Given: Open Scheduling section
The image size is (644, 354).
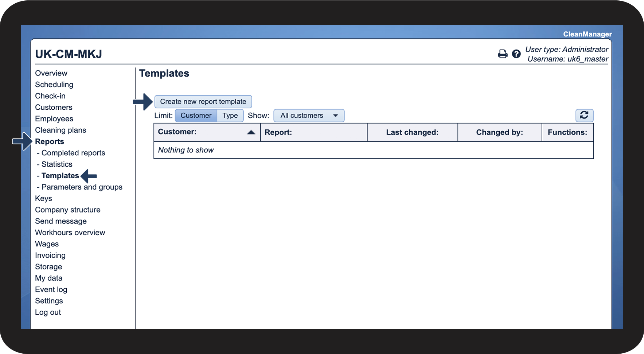Looking at the screenshot, I should pos(54,85).
